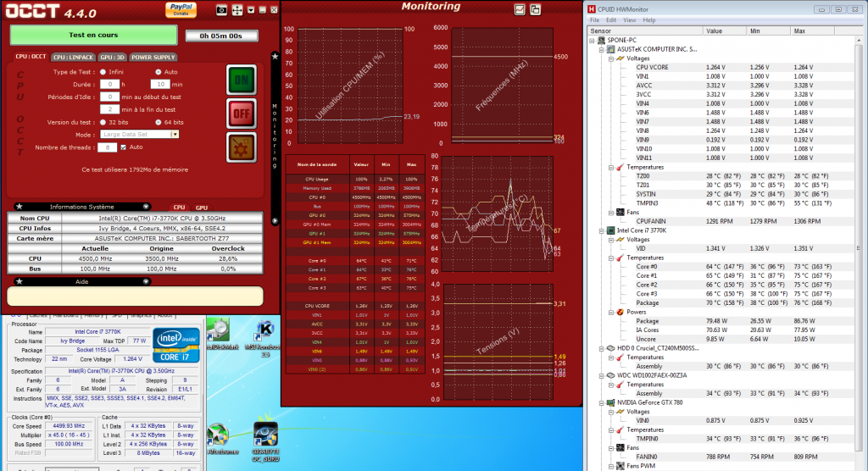The height and width of the screenshot is (471, 868).
Task: Open the GIGABYTE OC_GURU desktop shortcut
Action: tap(265, 441)
